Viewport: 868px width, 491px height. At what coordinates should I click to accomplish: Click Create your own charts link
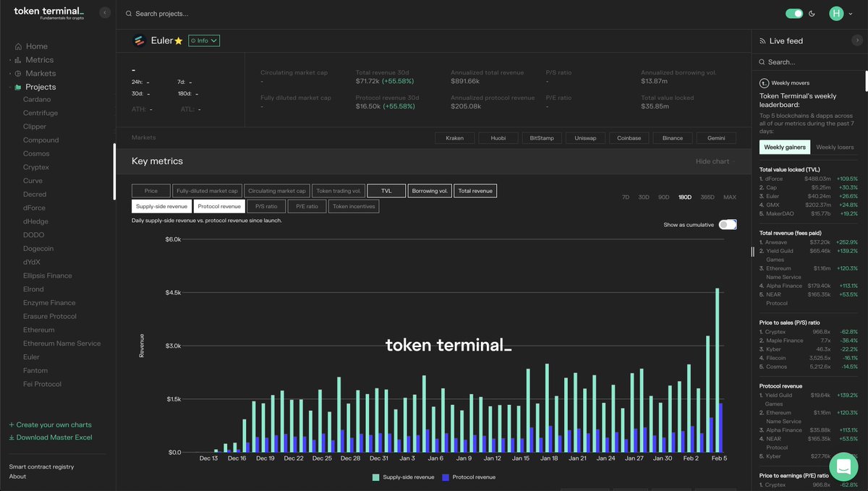[x=50, y=425]
